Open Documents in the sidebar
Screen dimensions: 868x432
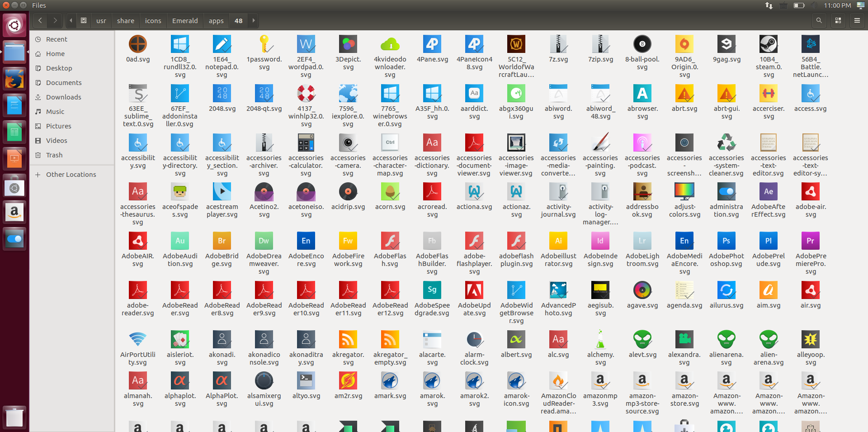(x=72, y=83)
